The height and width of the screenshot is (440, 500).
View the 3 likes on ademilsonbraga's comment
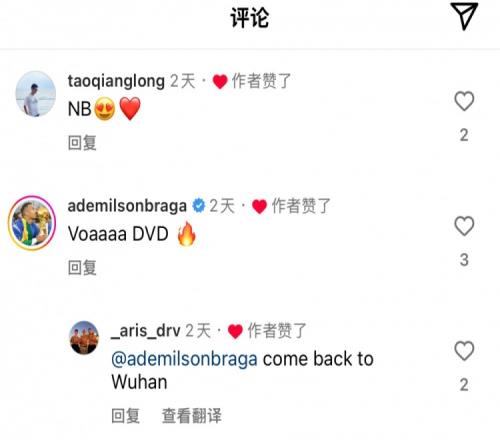(464, 260)
